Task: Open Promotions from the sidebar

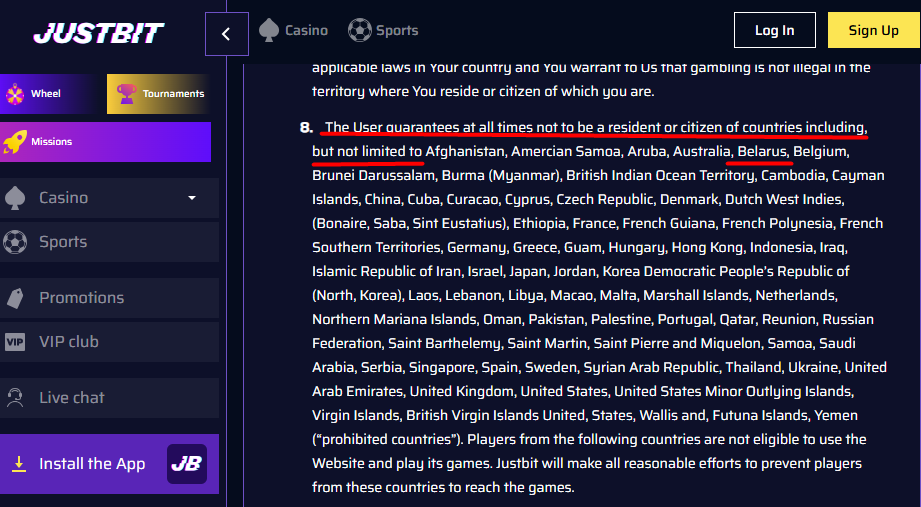Action: pyautogui.click(x=82, y=298)
